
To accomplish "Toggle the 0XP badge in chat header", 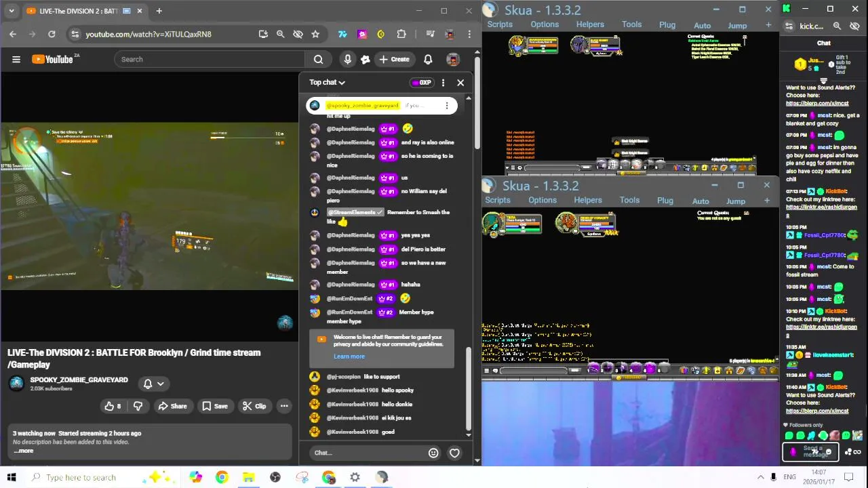I will 421,83.
